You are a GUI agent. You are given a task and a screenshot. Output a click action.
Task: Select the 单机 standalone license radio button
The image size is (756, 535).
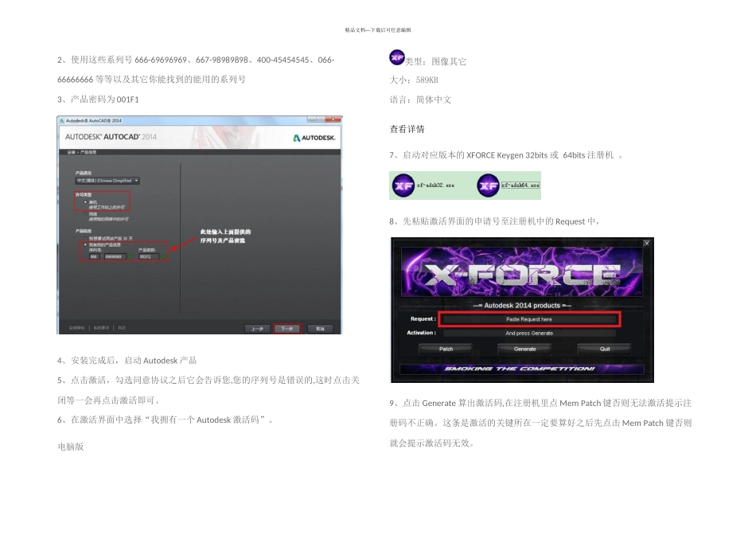86,202
